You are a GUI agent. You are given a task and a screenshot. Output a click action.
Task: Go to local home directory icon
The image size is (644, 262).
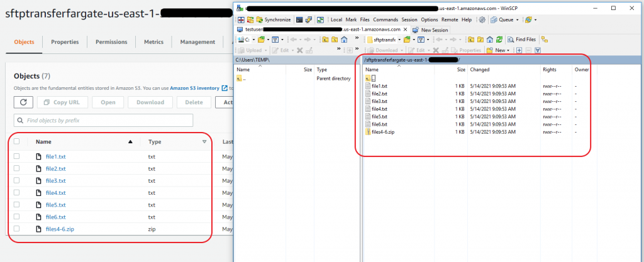344,40
